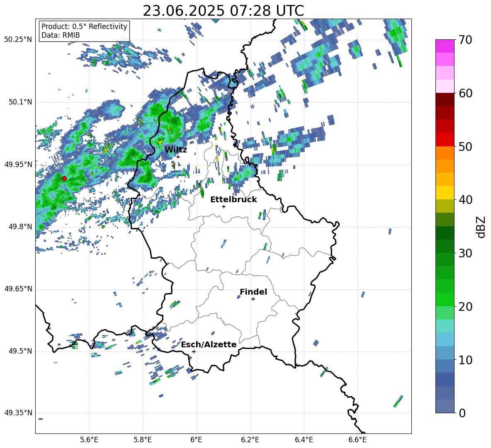Click the 6.2°E longitude tick label
Image resolution: width=491 pixels, height=448 pixels.
250,440
